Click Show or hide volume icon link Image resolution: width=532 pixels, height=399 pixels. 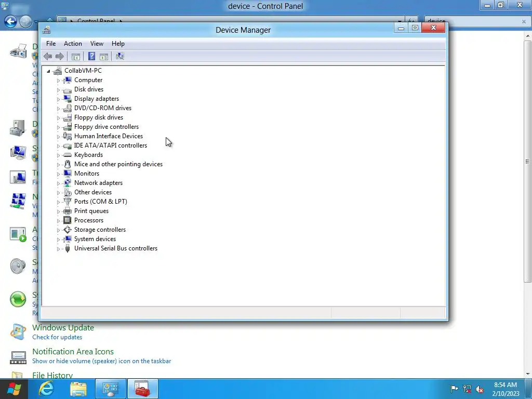[x=101, y=361]
